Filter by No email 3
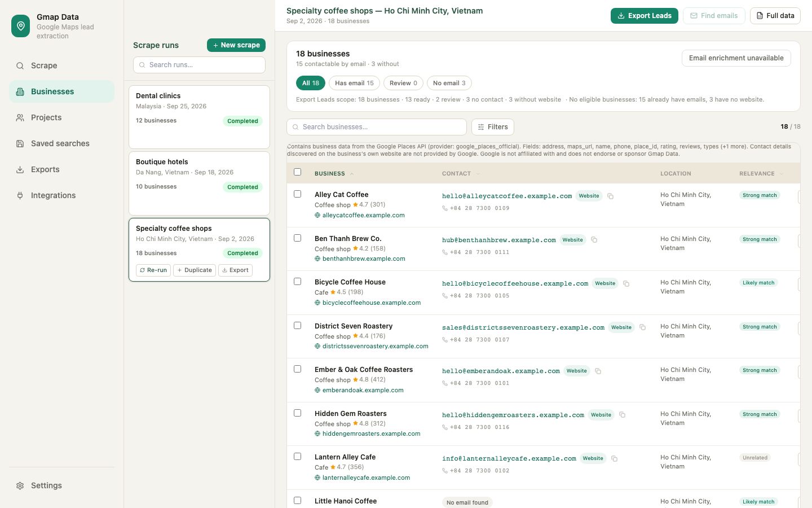812x508 pixels. [x=449, y=83]
